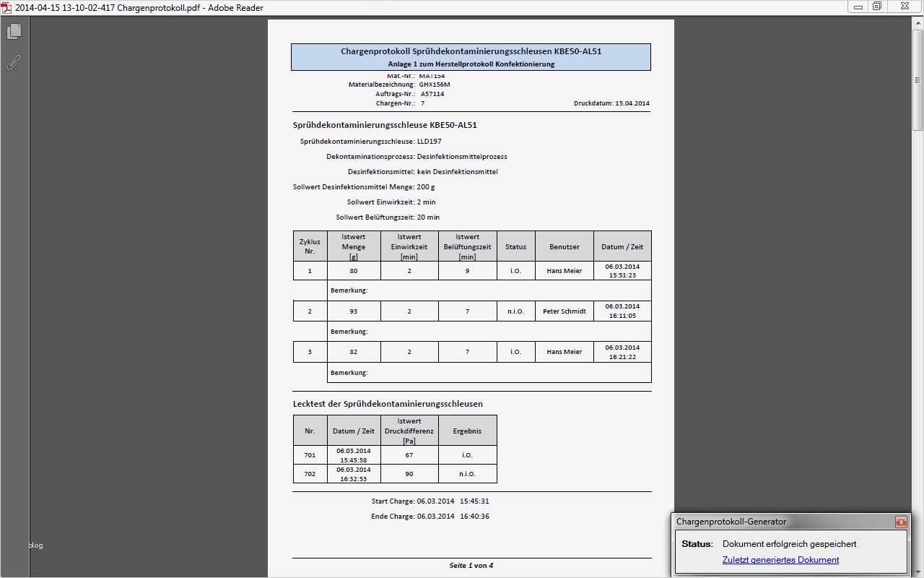
Task: Minimize the Adobe Reader window
Action: tap(858, 7)
